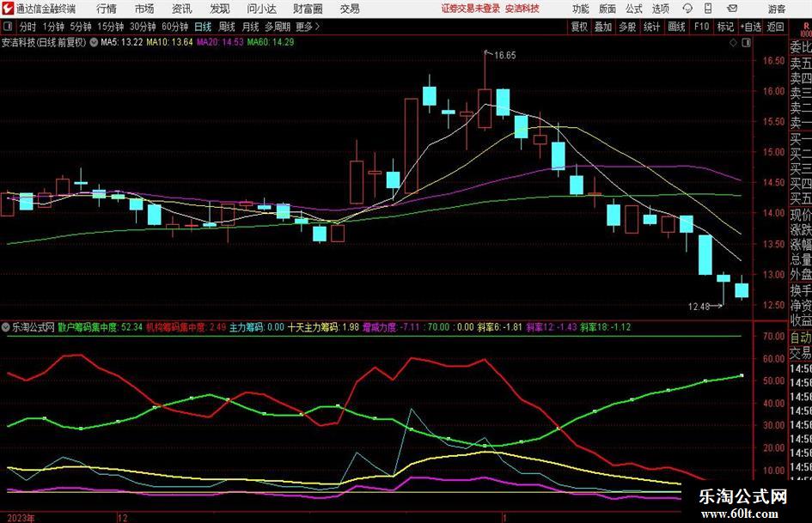Open the 行情 menu
Image resolution: width=812 pixels, height=523 pixels.
point(107,9)
